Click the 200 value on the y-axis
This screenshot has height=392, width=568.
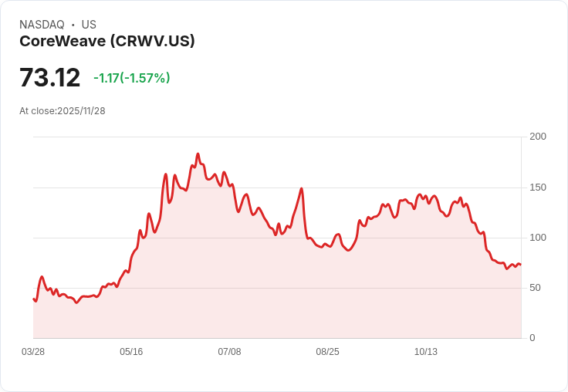pos(538,137)
